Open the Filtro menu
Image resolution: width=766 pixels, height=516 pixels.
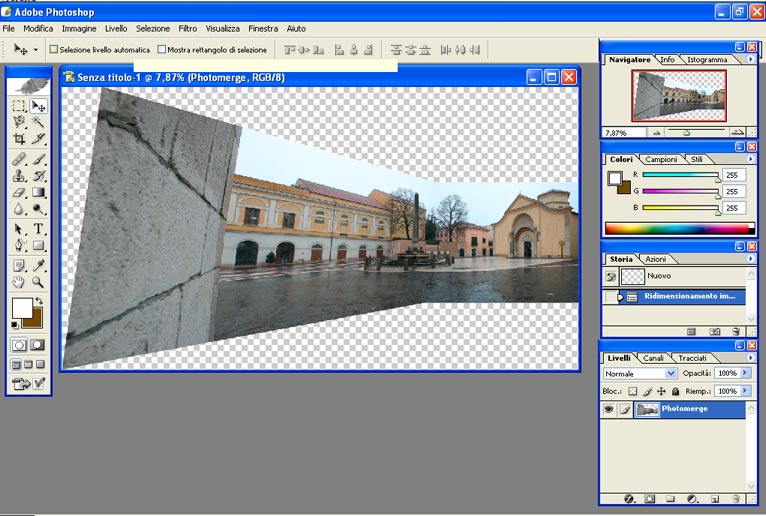click(x=187, y=29)
